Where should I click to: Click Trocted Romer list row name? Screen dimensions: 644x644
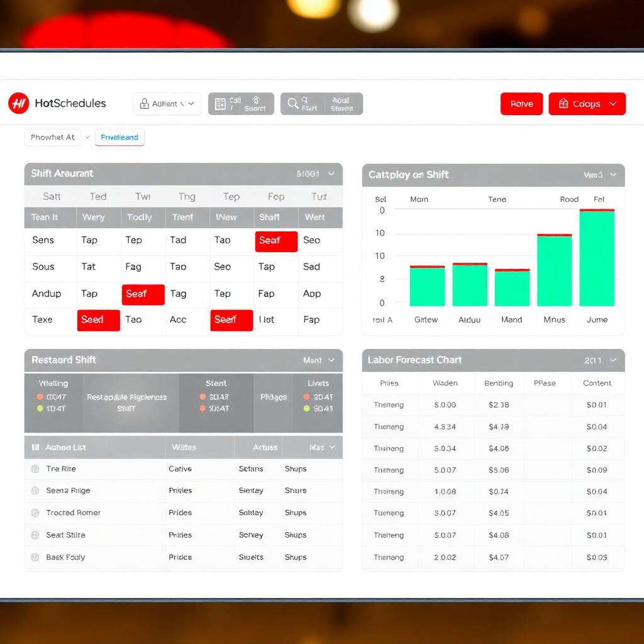73,513
